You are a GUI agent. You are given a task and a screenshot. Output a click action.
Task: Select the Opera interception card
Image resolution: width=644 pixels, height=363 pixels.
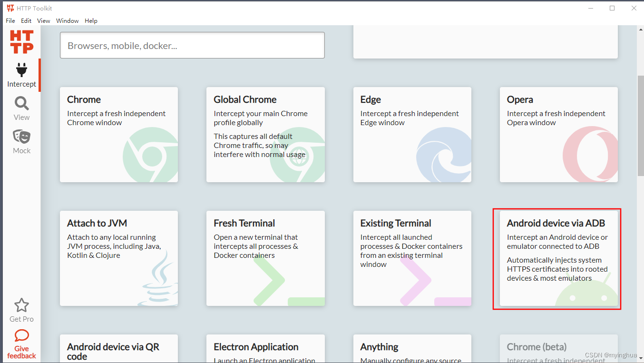[x=559, y=135]
